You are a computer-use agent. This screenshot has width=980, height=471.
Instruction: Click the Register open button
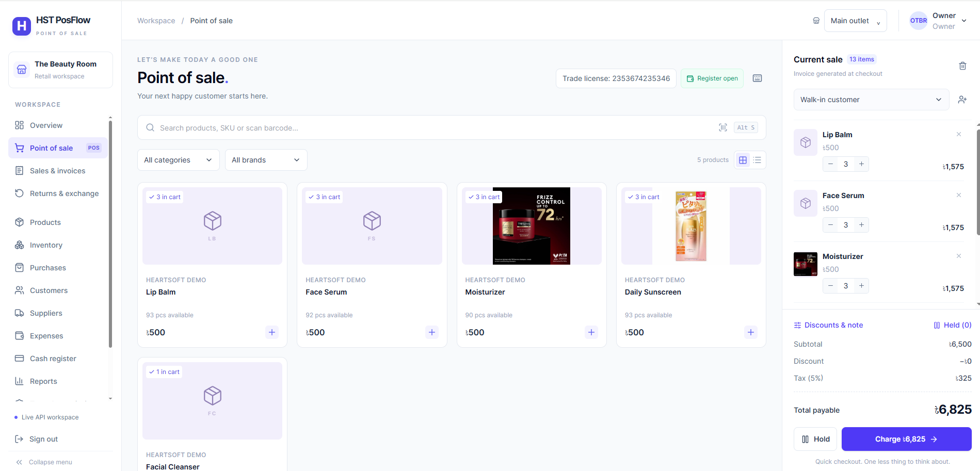tap(712, 78)
